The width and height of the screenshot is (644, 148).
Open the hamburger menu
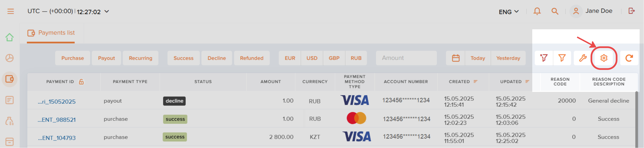click(x=10, y=11)
